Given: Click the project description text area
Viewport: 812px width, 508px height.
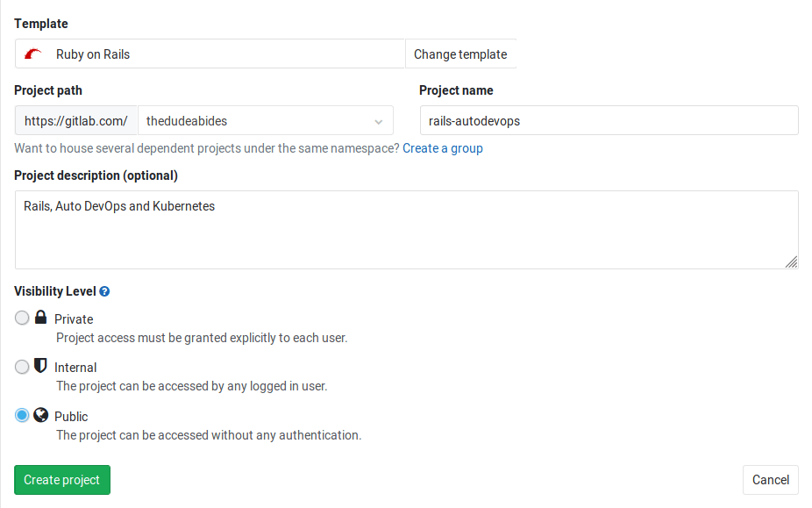Looking at the screenshot, I should (406, 228).
